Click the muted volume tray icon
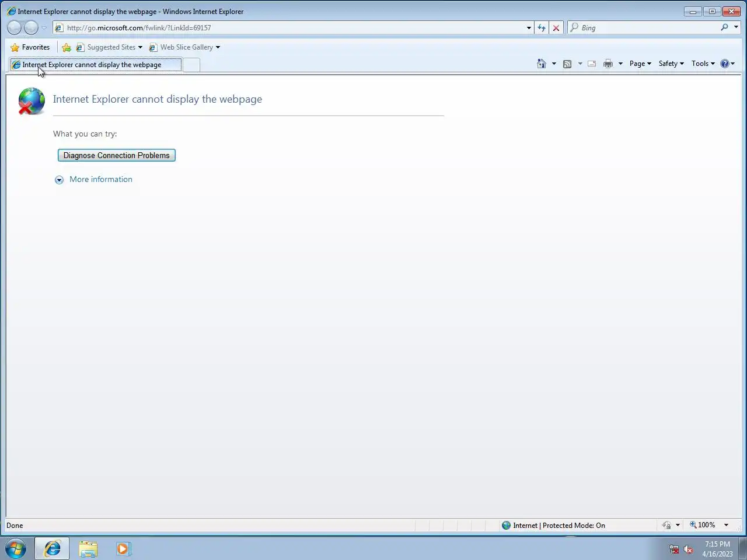Screen dimensions: 747x560 pos(688,549)
